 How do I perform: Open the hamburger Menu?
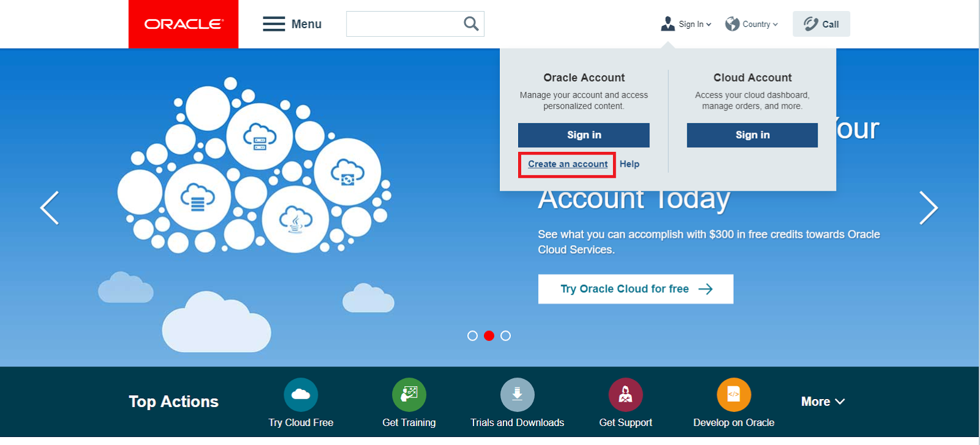pos(292,24)
